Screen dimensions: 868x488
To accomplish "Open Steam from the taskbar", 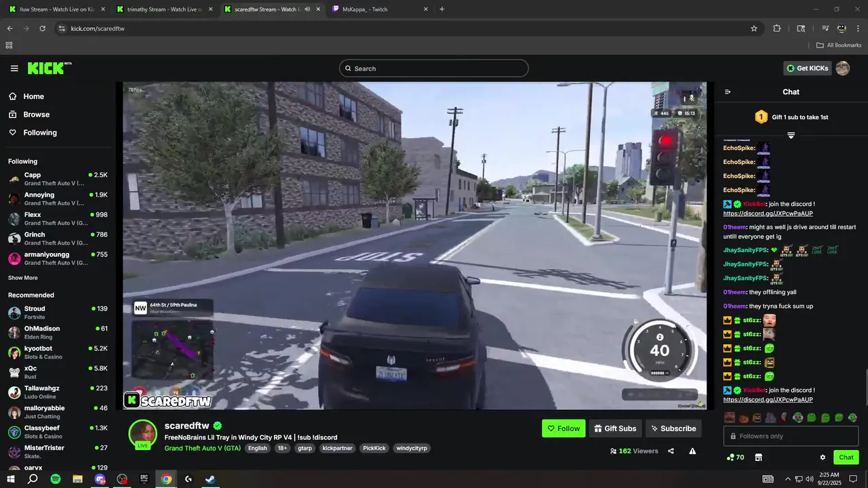I will pyautogui.click(x=211, y=479).
